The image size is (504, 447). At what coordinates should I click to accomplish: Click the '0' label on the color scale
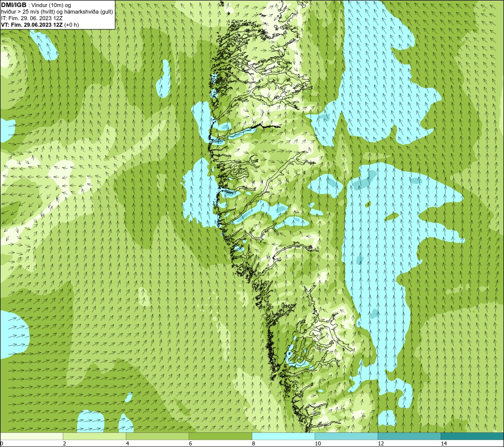point(2,443)
